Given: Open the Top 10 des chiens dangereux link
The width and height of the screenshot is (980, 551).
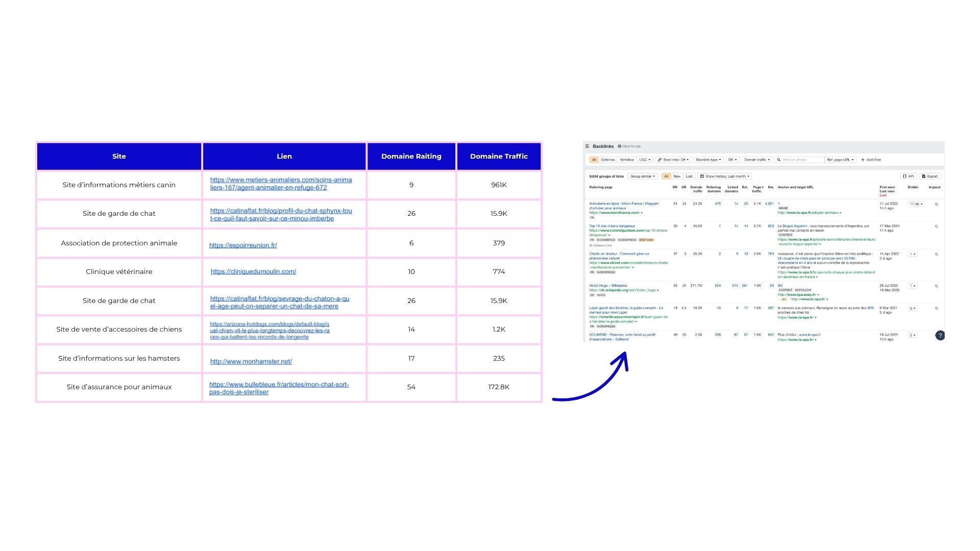Looking at the screenshot, I should (612, 226).
